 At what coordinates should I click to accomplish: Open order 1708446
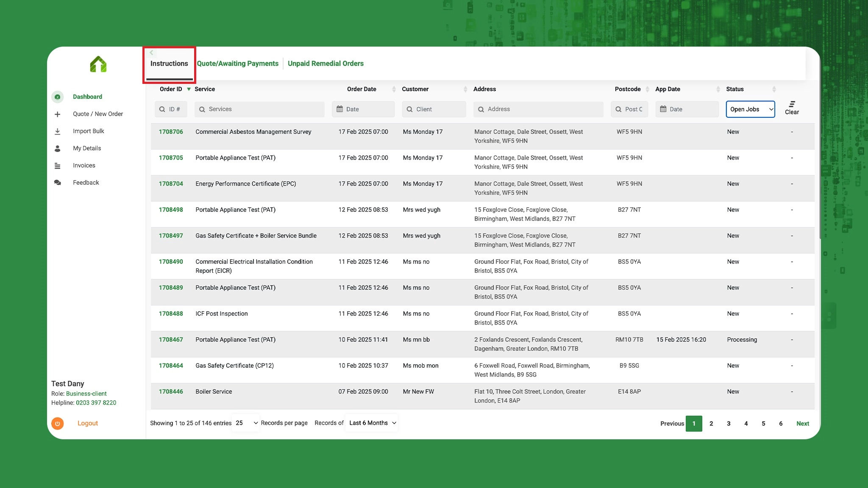pos(171,391)
